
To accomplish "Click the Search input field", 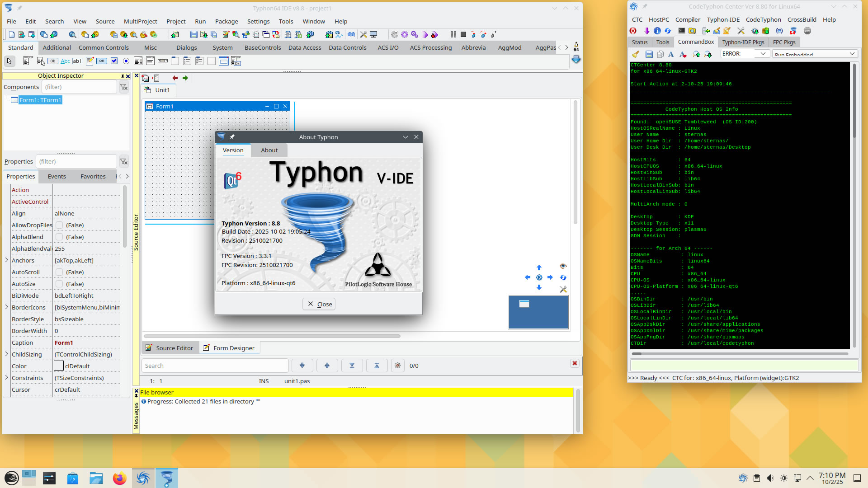I will click(x=215, y=366).
